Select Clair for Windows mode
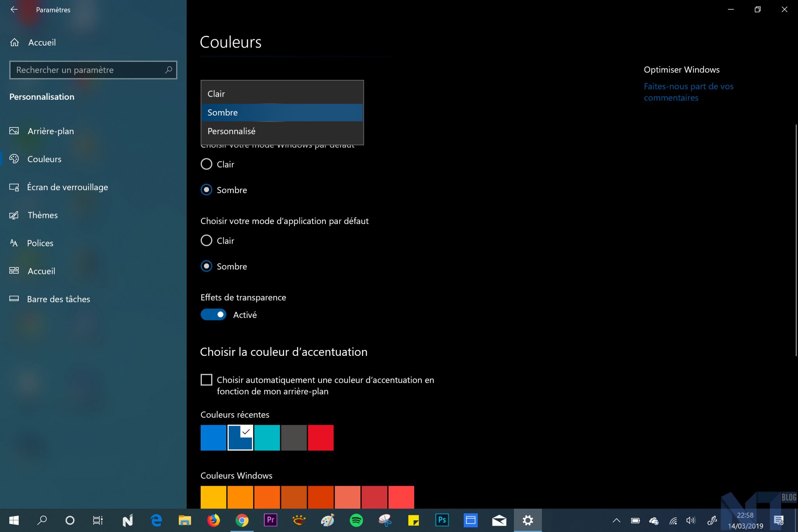The width and height of the screenshot is (798, 532). (207, 164)
